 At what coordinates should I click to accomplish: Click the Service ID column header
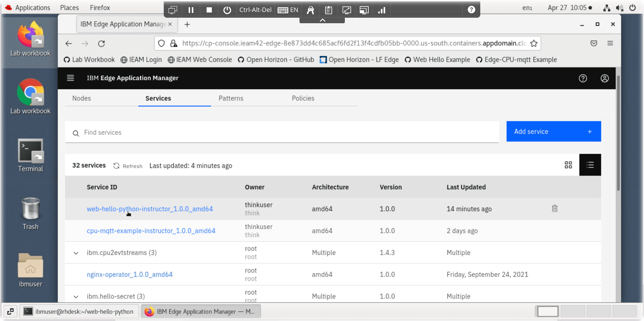click(102, 187)
